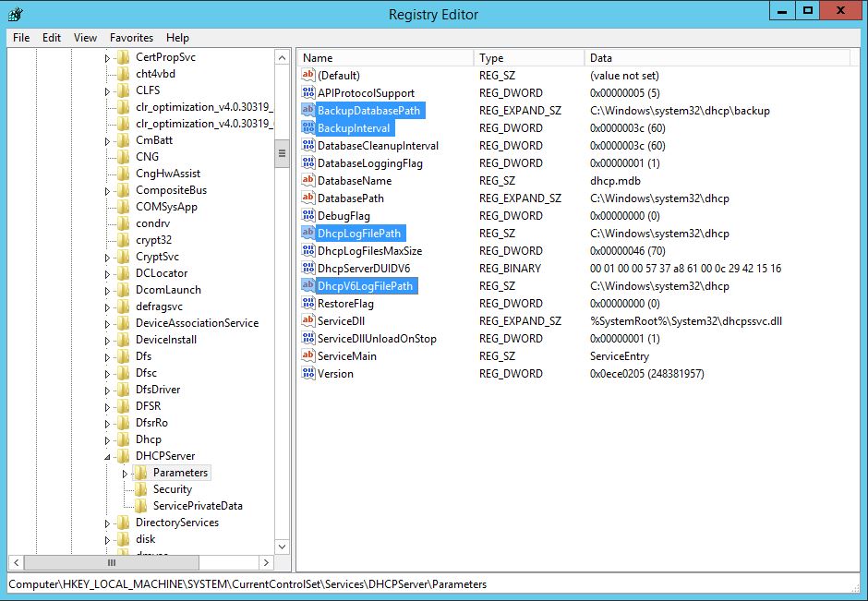Click the string icon next to ServiceDll

tap(308, 321)
